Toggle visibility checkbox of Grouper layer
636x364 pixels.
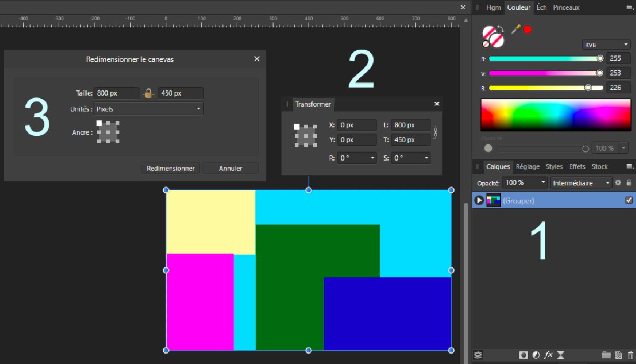[629, 200]
